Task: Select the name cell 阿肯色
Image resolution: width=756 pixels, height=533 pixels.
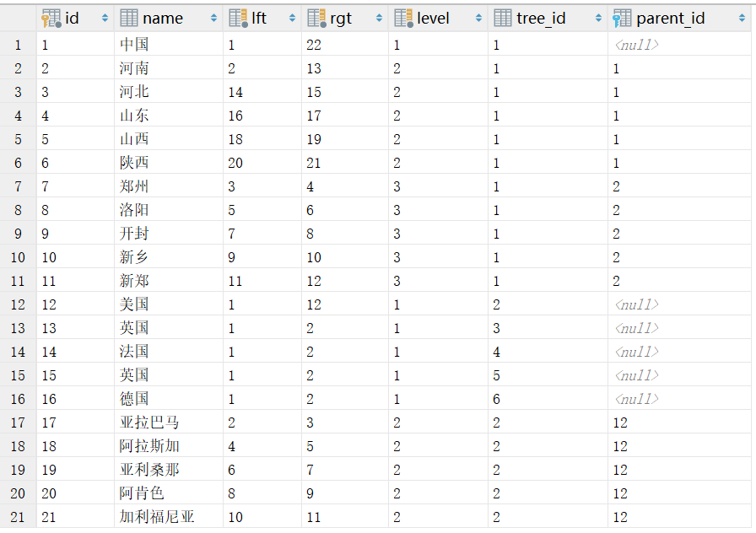Action: 168,493
